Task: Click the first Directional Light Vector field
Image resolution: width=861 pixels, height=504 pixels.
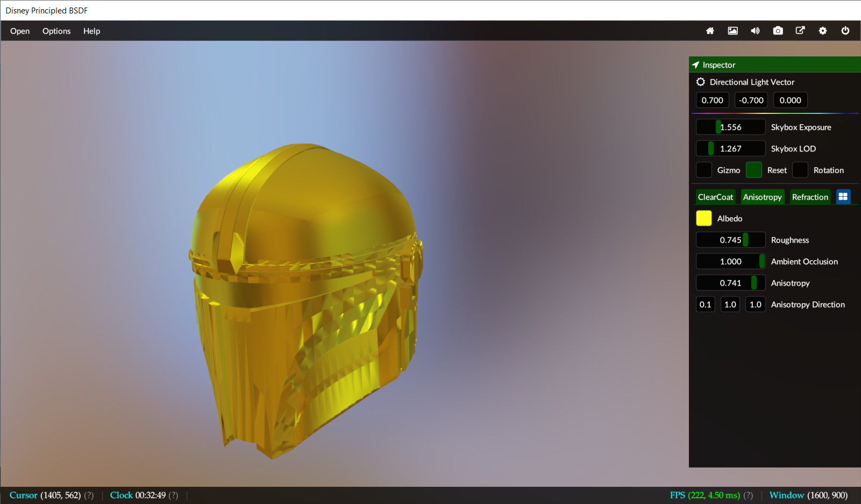Action: point(712,100)
